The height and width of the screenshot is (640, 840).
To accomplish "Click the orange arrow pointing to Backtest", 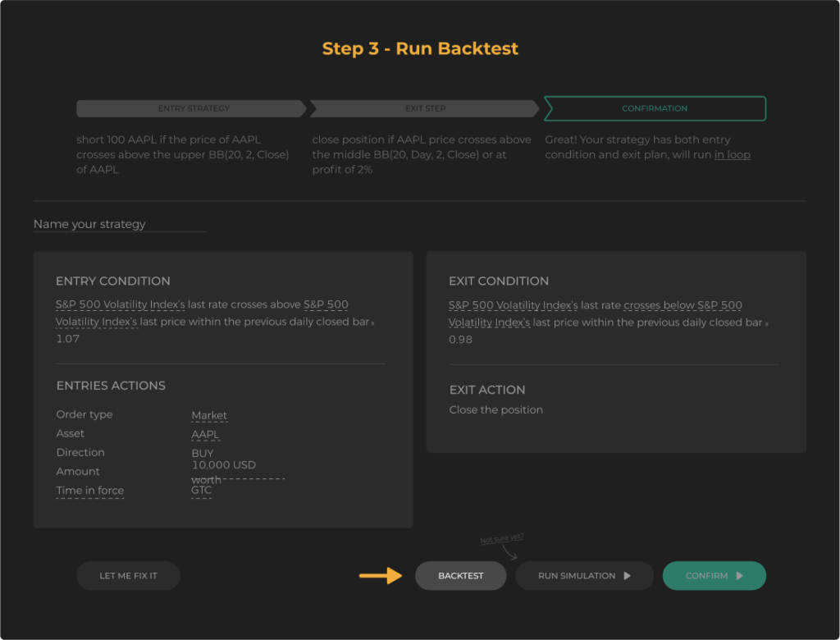I will pyautogui.click(x=381, y=576).
